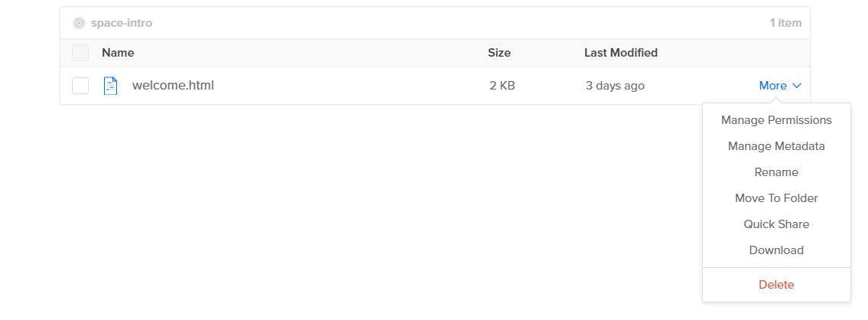This screenshot has height=320, width=868.
Task: Click the 3 days ago timestamp
Action: point(615,86)
